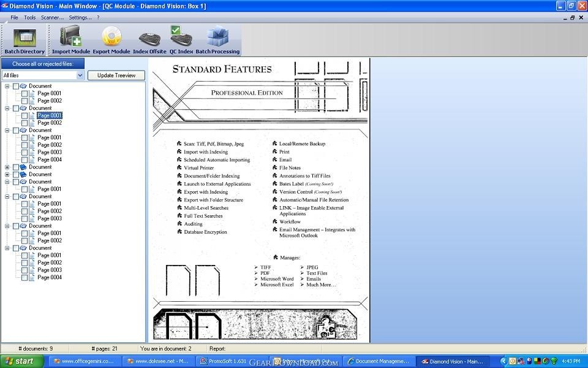Switch to www.dokmee.net taskbar window
This screenshot has height=368, width=588.
(x=159, y=361)
